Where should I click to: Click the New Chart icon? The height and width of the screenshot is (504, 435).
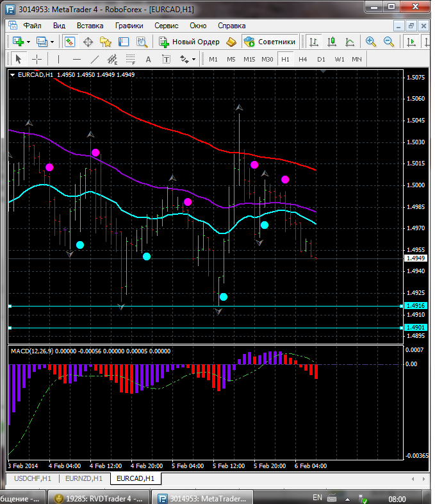pyautogui.click(x=17, y=42)
